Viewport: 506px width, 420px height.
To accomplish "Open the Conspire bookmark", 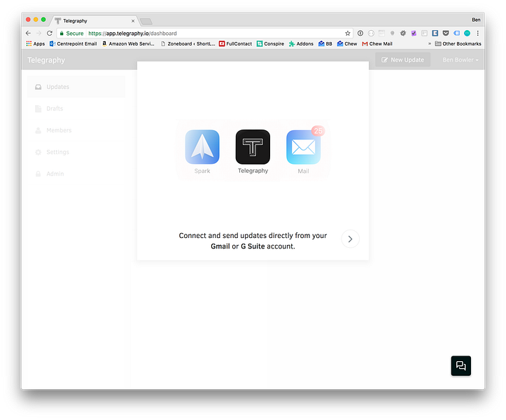I will [270, 43].
